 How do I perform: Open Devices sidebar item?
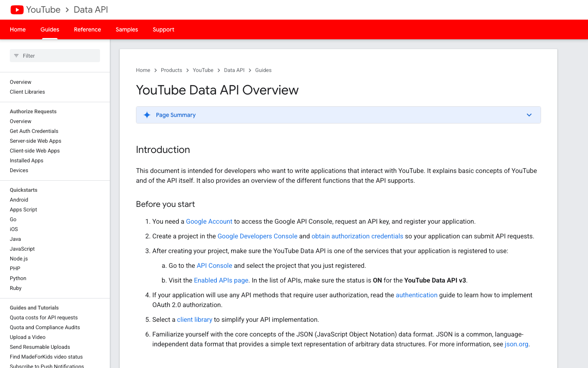coord(19,171)
